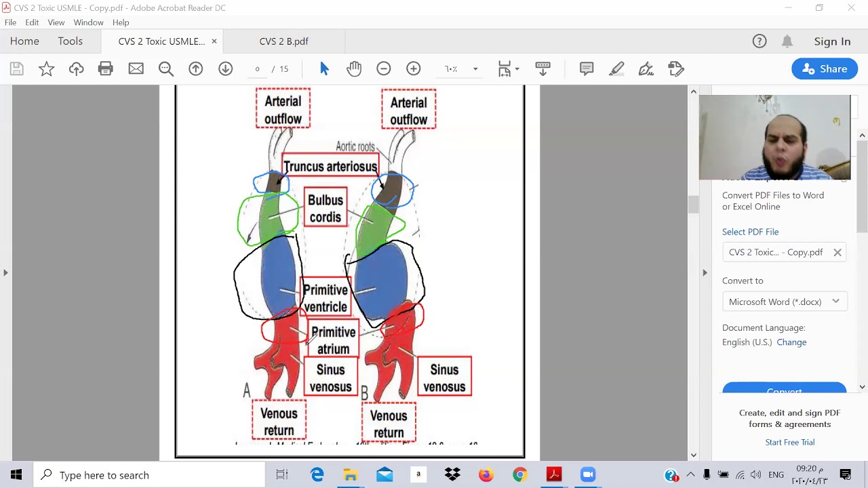Close the CVS 2 Toxic USMLE tab
The height and width of the screenshot is (488, 868).
click(x=214, y=41)
